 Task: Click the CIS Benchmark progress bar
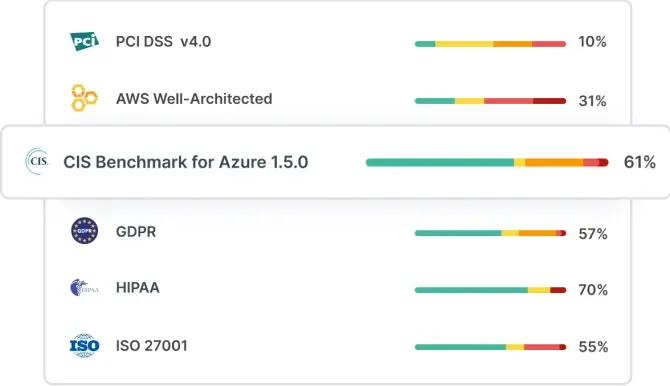pos(487,162)
